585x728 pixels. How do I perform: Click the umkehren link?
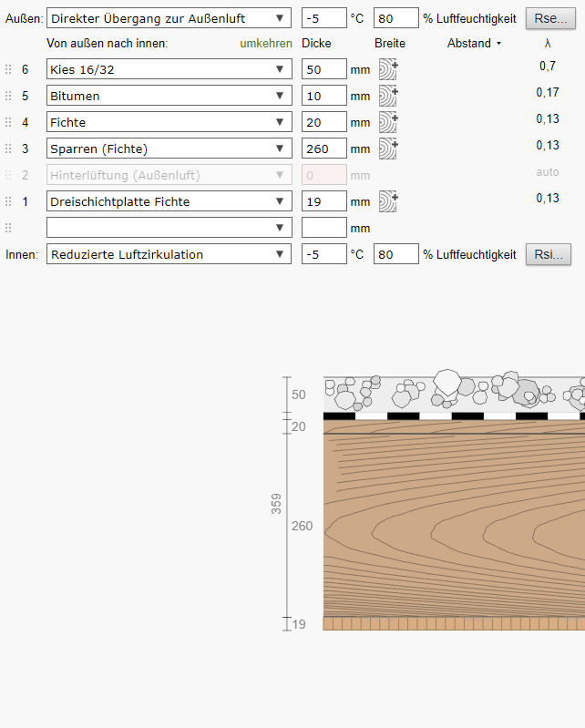coord(266,43)
